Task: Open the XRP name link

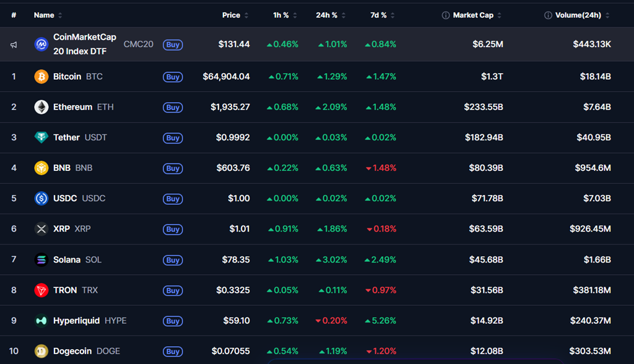Action: [72, 229]
